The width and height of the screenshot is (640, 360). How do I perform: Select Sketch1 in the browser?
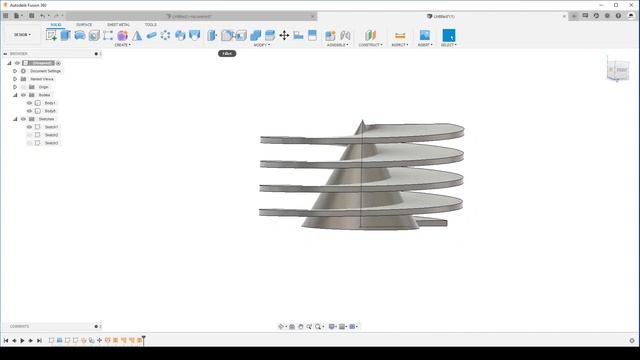51,127
